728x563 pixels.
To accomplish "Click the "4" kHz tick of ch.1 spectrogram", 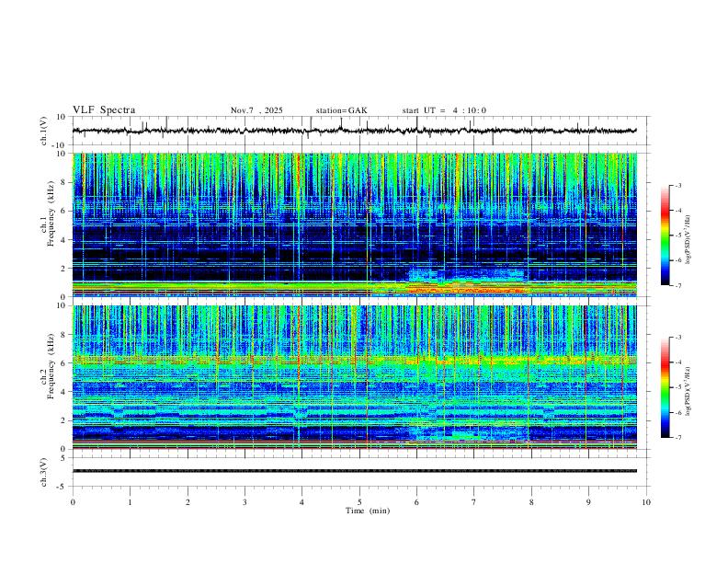I will click(x=63, y=240).
